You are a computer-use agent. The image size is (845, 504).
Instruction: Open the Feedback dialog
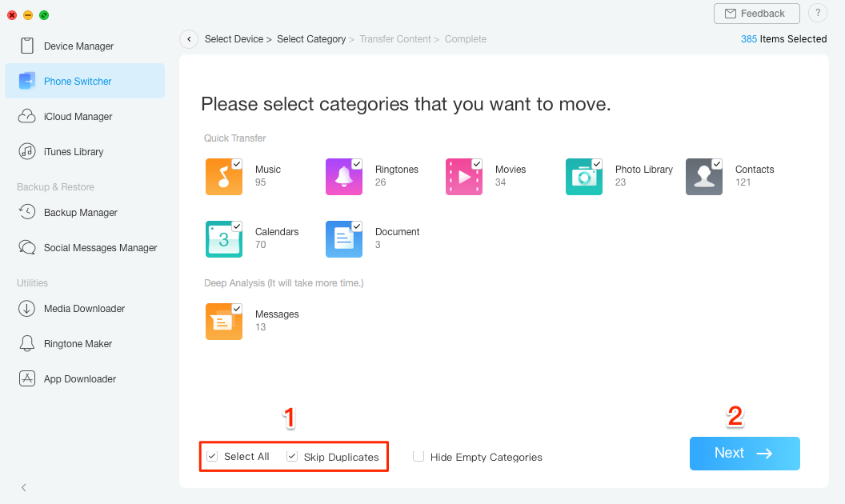pyautogui.click(x=756, y=14)
